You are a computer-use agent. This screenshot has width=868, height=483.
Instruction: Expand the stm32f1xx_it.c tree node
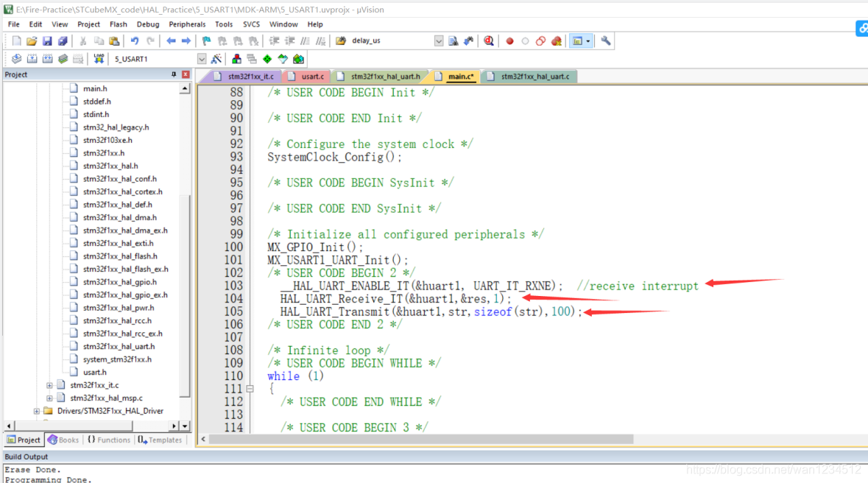pos(49,385)
